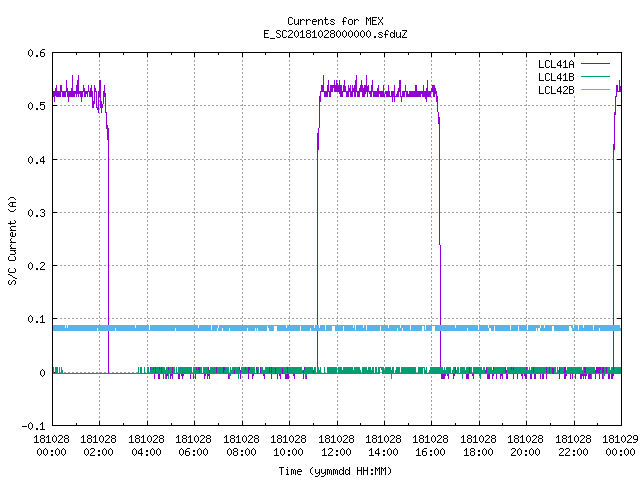Click the purple LCL41A legend line sample
The width and height of the screenshot is (640, 480).
pyautogui.click(x=595, y=64)
